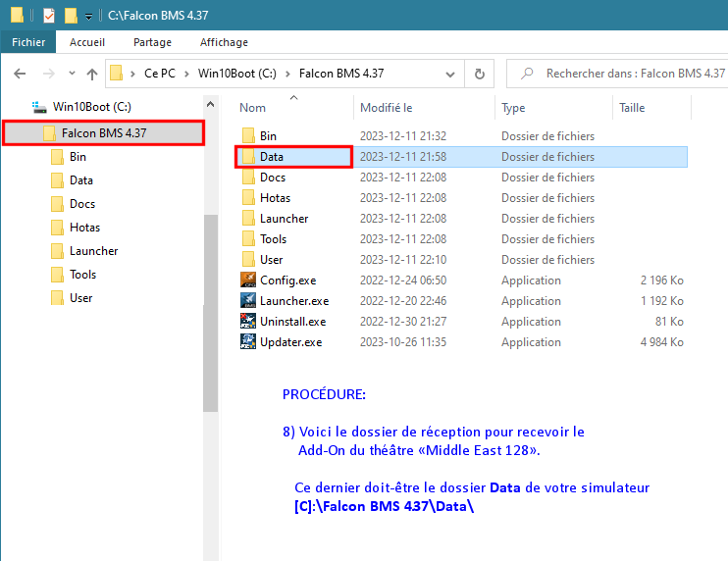Expand the chevron after Ce PC breadcrumb

[x=187, y=74]
